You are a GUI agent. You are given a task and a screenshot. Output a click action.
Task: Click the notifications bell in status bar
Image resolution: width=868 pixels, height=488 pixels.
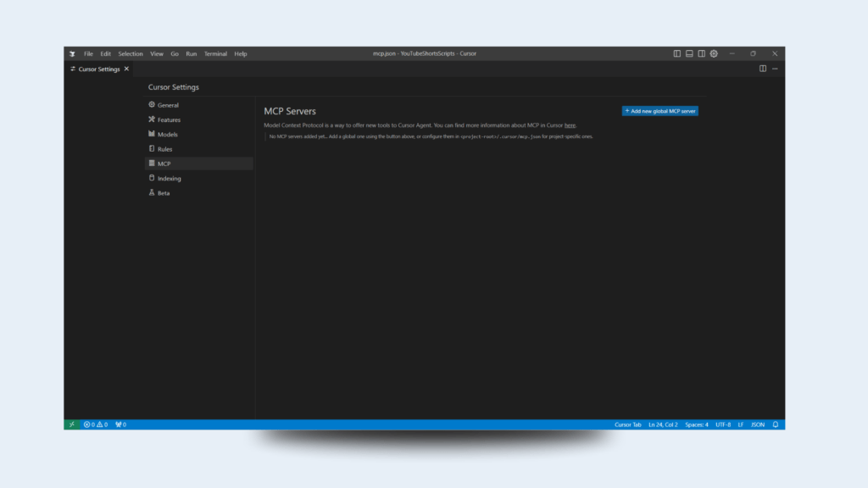(x=775, y=424)
